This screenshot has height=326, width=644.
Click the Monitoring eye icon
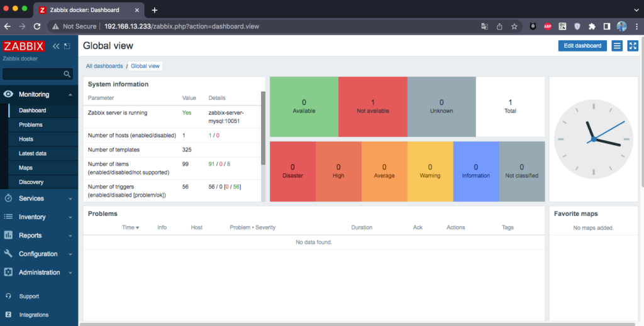pyautogui.click(x=8, y=94)
